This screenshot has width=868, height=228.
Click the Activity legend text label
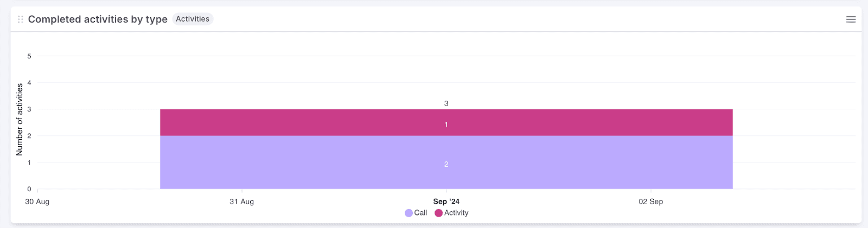[x=456, y=213]
